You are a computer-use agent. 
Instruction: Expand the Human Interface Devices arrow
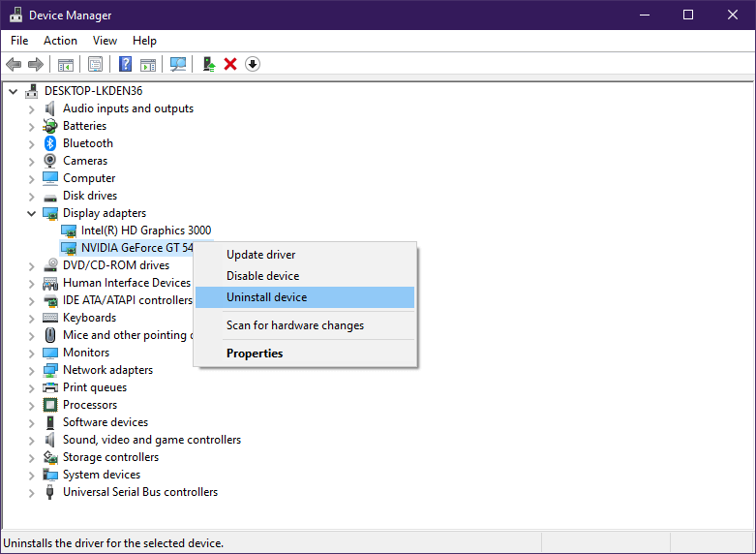[31, 283]
